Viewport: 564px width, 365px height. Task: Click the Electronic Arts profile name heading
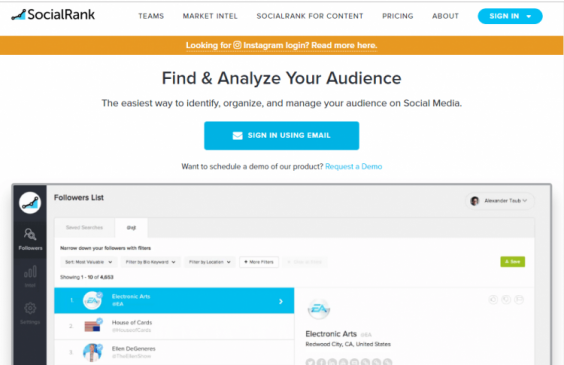click(x=331, y=334)
